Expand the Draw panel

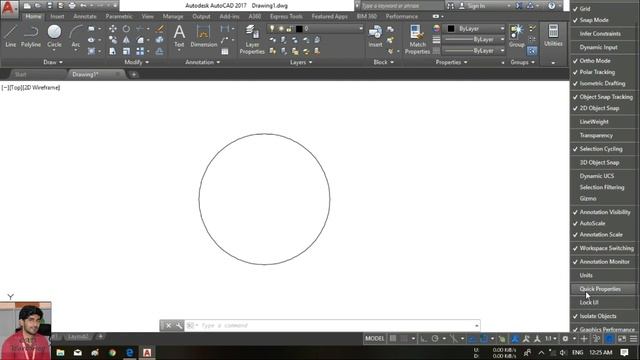(x=53, y=62)
